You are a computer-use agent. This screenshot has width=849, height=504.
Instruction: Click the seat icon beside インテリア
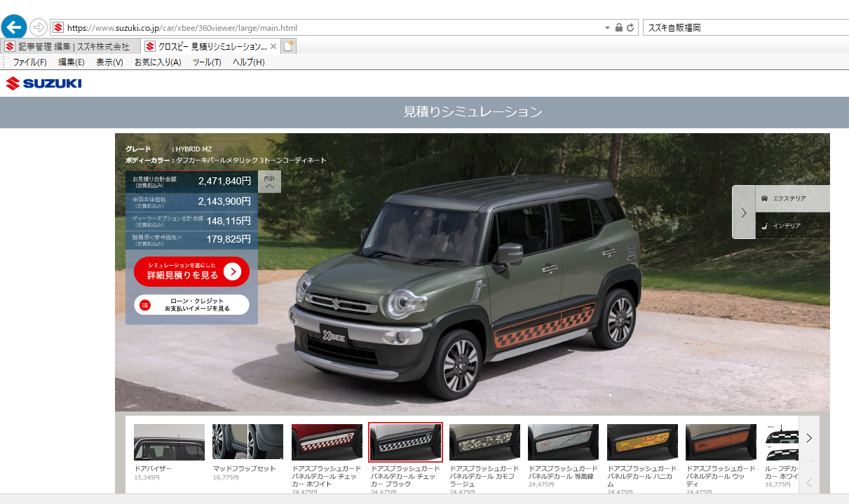[764, 226]
